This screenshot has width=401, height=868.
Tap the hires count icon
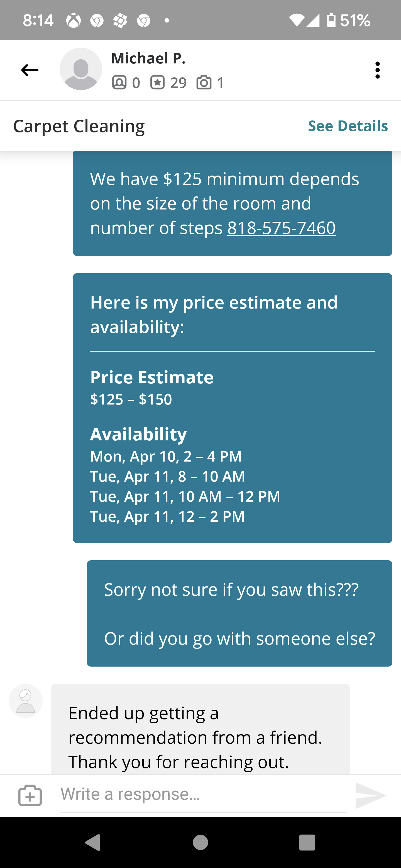click(x=119, y=83)
